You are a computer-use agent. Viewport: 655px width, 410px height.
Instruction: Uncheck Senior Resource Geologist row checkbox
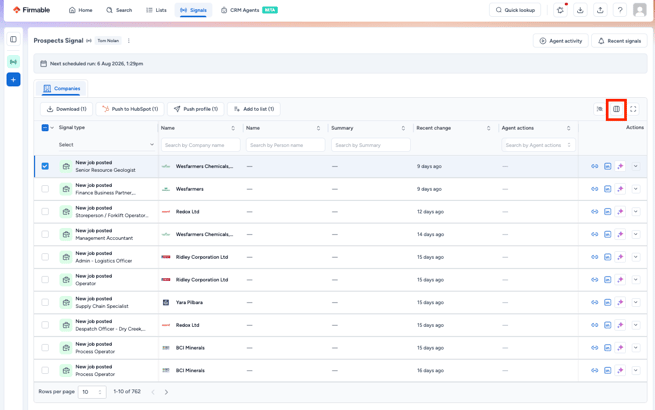click(45, 166)
